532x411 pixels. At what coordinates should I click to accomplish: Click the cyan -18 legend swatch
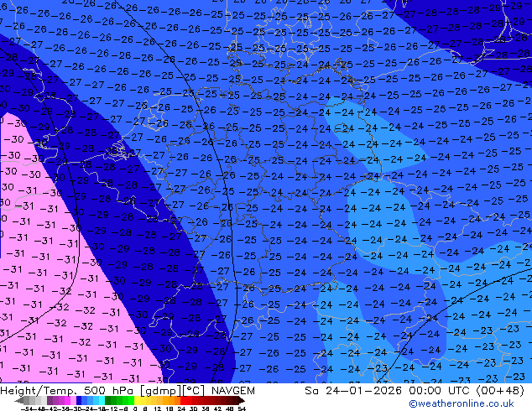102,400
